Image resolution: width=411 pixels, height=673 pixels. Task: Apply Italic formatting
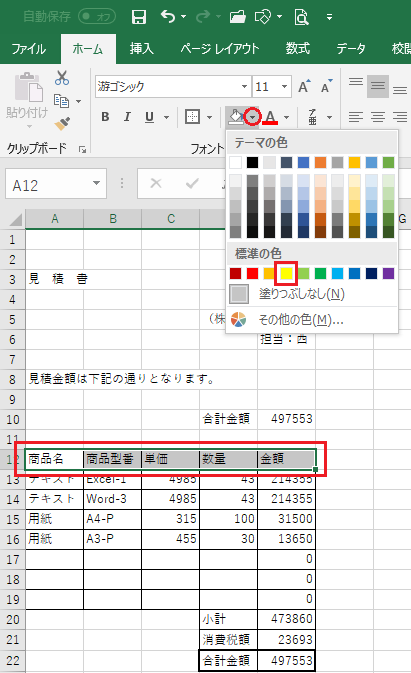coord(127,117)
